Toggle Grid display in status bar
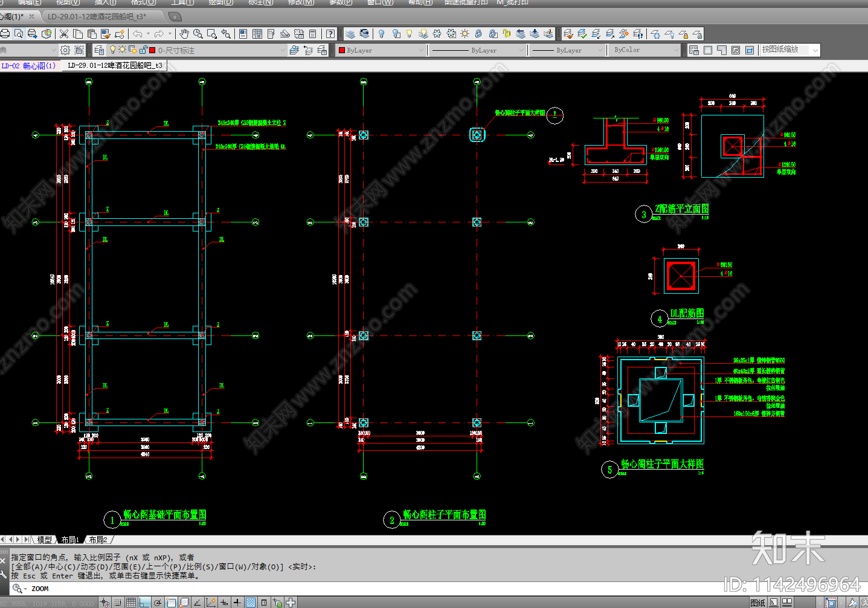Image resolution: width=868 pixels, height=608 pixels. [130, 603]
